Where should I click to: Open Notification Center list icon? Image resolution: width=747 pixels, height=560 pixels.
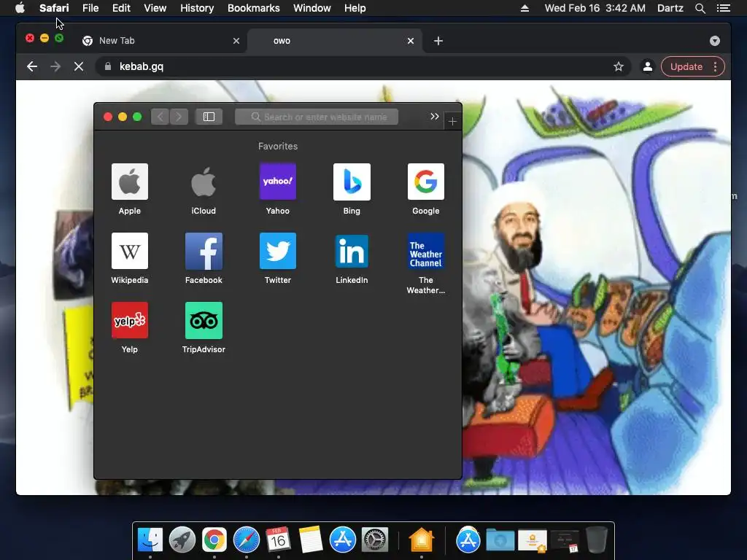[x=724, y=8]
